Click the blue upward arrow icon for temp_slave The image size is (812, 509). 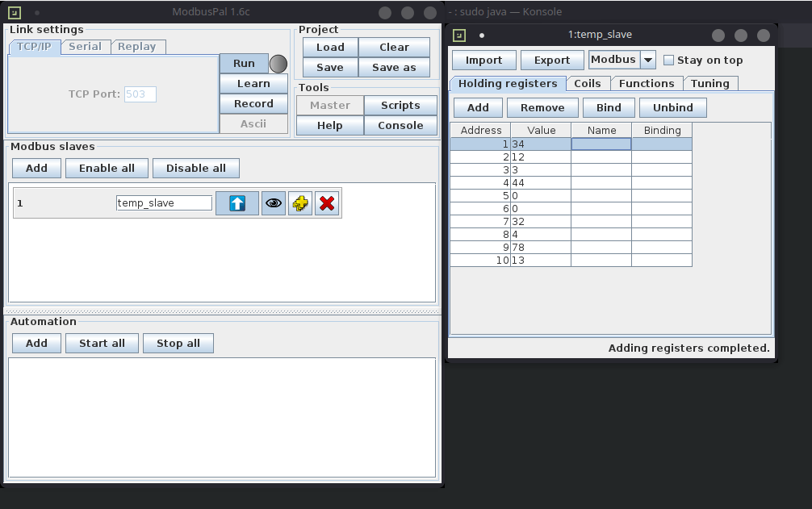236,203
